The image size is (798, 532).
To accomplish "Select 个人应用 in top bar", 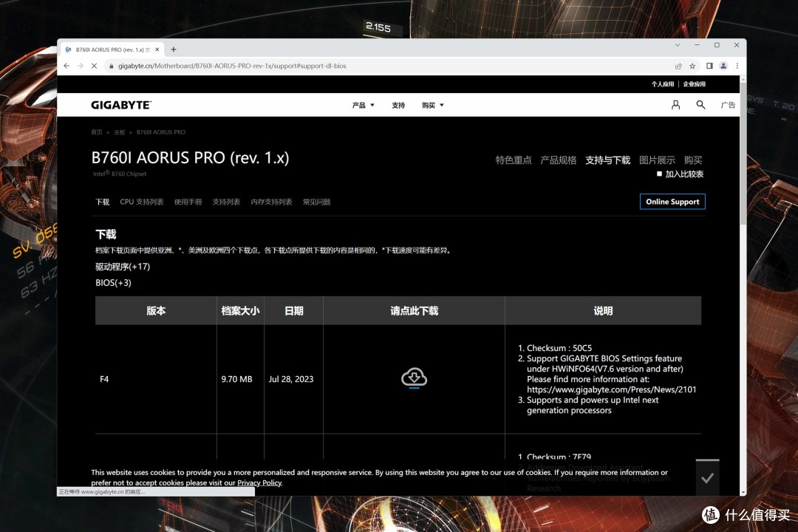I will (x=663, y=84).
